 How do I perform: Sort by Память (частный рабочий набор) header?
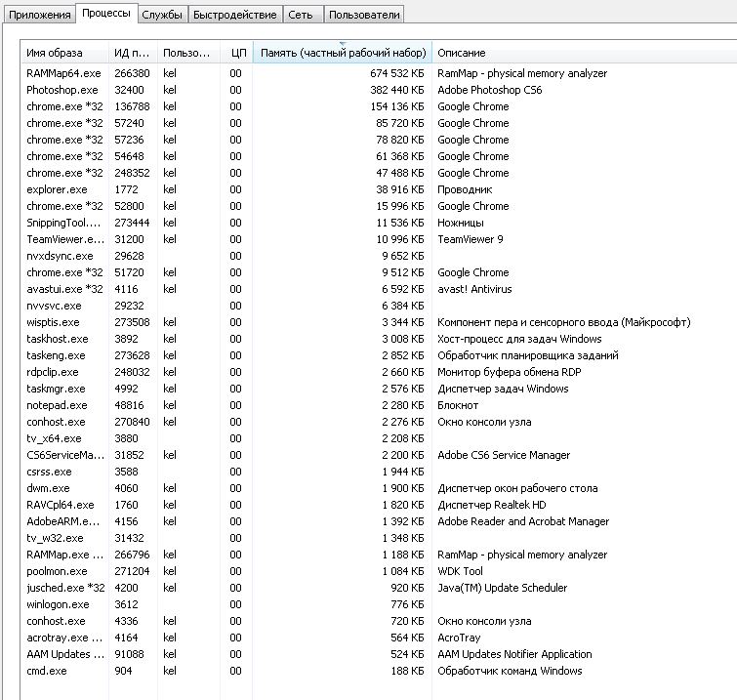[x=343, y=53]
